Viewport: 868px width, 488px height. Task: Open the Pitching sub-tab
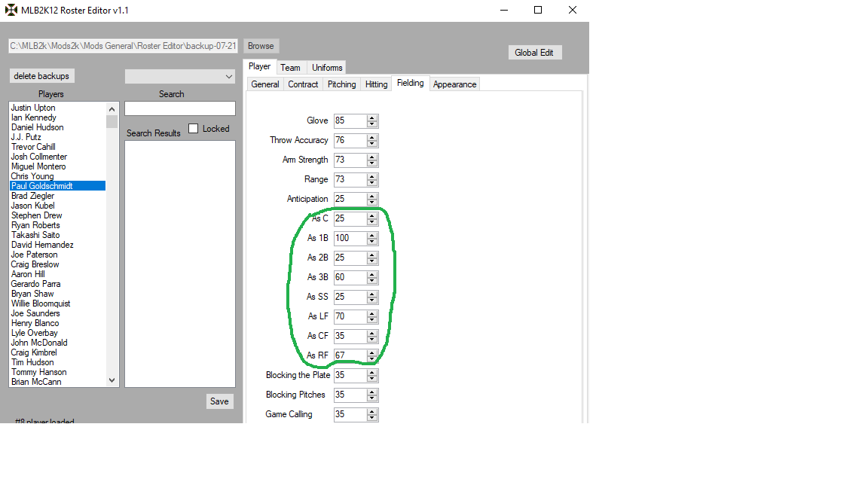(x=341, y=84)
